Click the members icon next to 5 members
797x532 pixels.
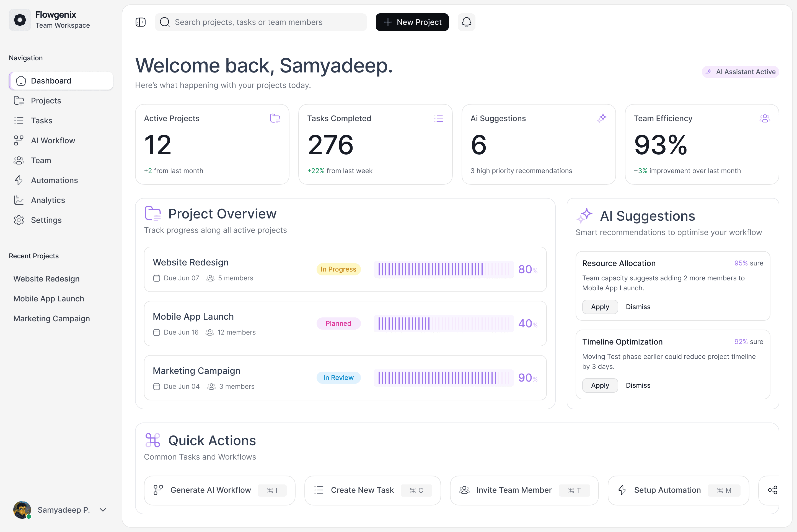[x=210, y=278]
